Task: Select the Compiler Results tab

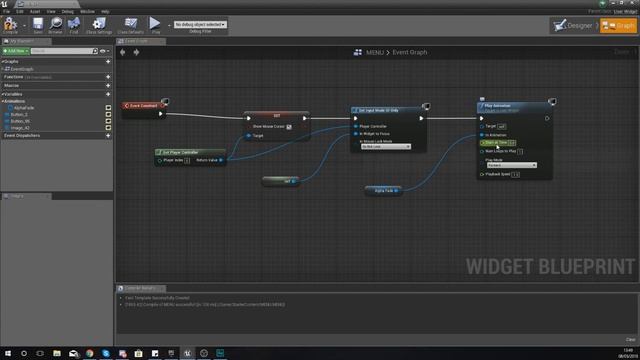Action: (141, 288)
